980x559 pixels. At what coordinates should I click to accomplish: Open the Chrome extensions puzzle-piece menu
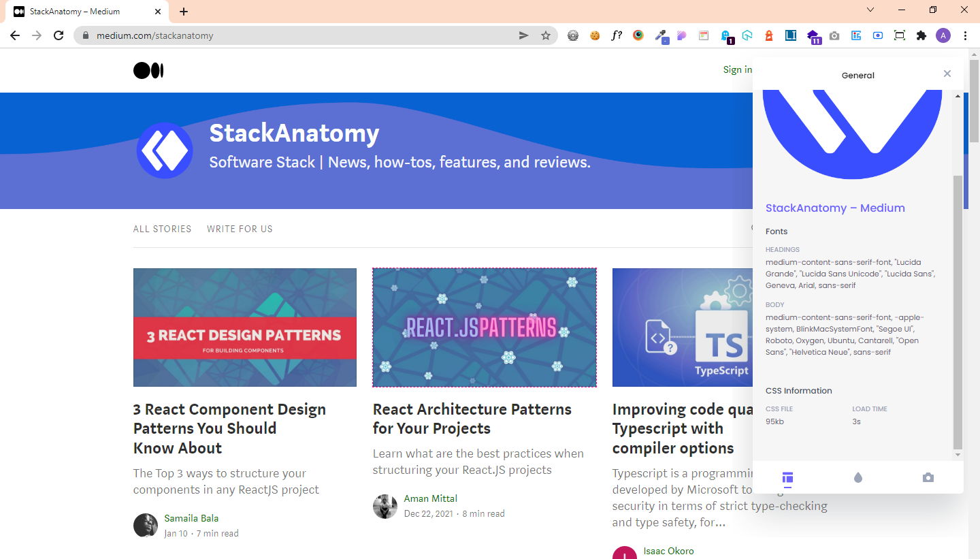point(921,35)
